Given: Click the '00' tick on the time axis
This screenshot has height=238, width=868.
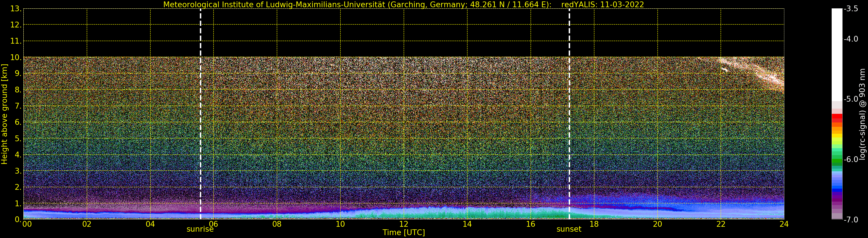Looking at the screenshot, I should (x=27, y=224).
